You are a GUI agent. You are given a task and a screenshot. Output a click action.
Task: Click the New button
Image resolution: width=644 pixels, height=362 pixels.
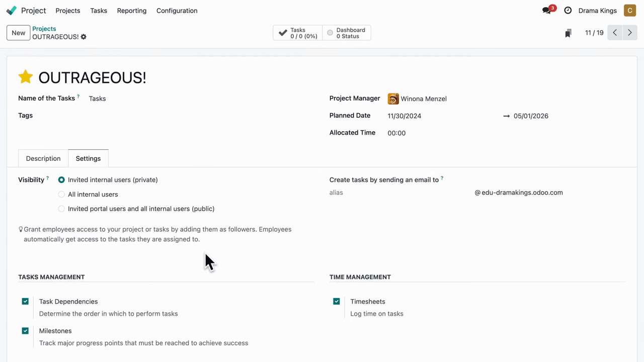click(x=19, y=33)
